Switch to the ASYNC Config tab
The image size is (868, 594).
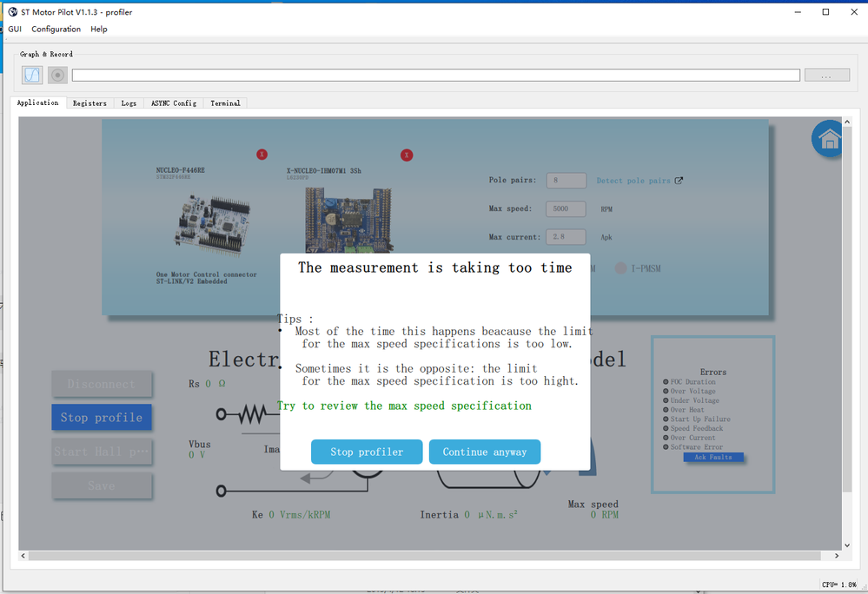(x=174, y=102)
